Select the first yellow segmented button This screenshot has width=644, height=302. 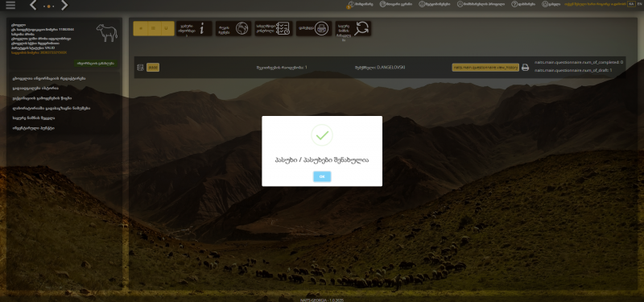(141, 28)
